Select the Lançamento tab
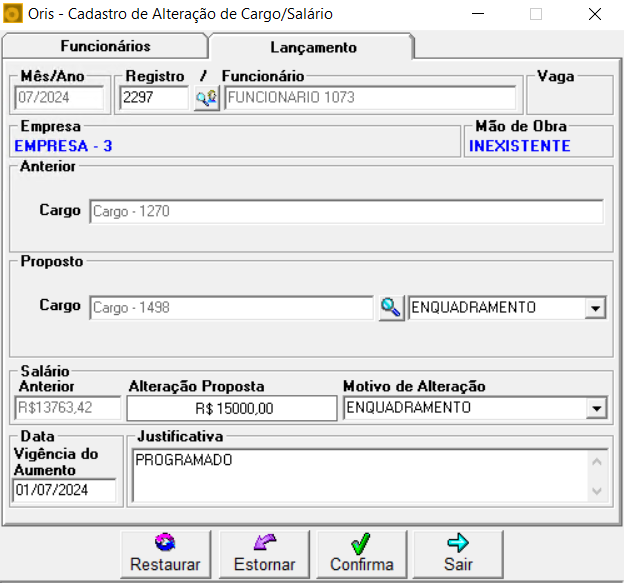The image size is (624, 583). pos(313,47)
